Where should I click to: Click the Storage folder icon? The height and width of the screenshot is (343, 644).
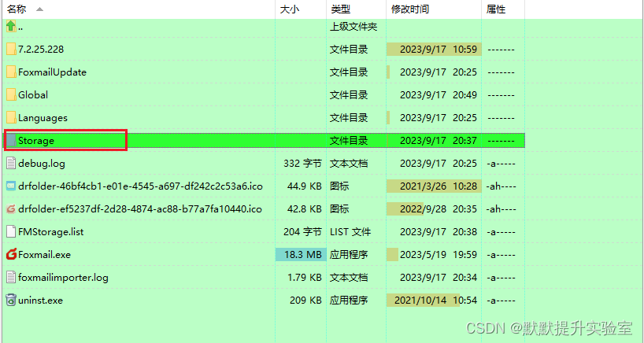[11, 140]
